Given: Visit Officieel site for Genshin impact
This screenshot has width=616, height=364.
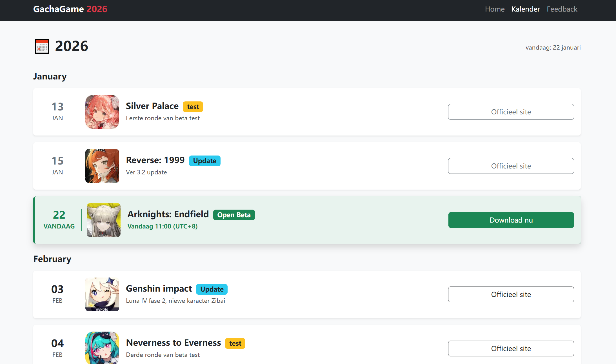Looking at the screenshot, I should [x=511, y=294].
